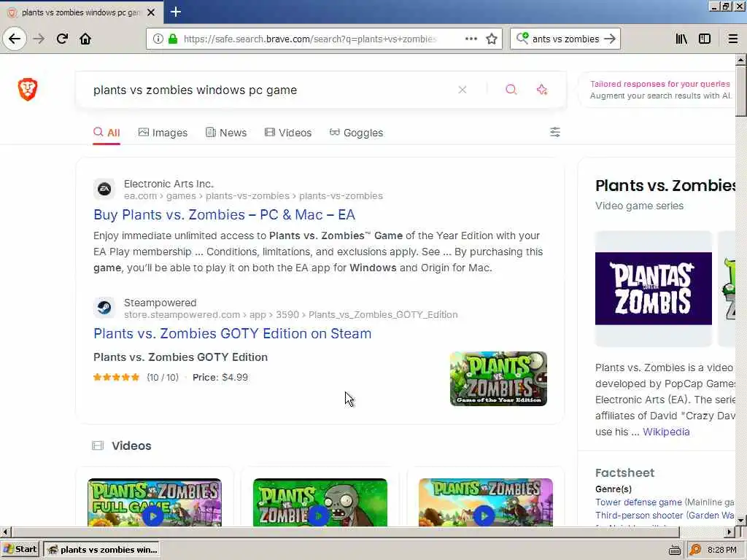Run search with pink magnifier icon
The width and height of the screenshot is (747, 560).
pyautogui.click(x=511, y=90)
